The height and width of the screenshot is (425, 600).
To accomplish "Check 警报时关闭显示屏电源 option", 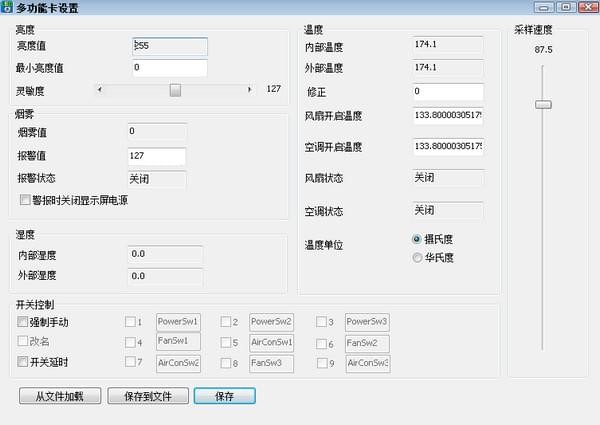I will (25, 200).
